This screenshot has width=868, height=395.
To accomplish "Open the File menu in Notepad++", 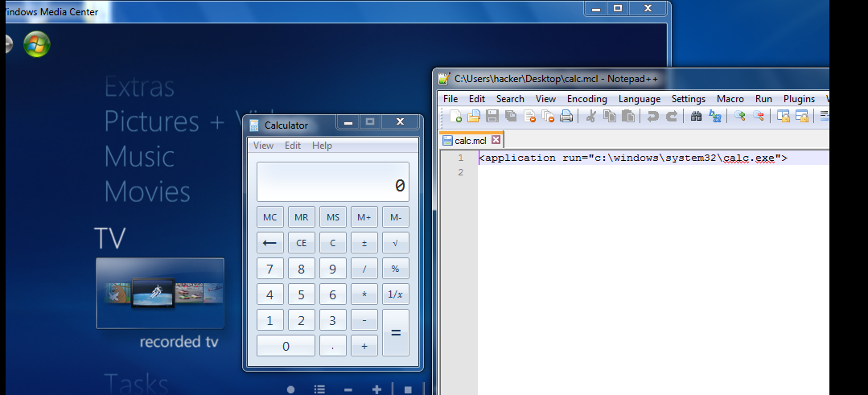I will click(450, 99).
